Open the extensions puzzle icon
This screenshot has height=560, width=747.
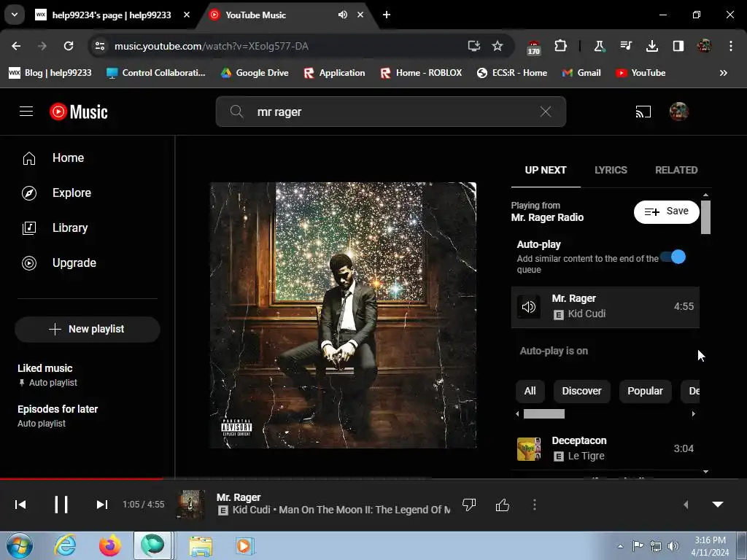click(x=561, y=46)
